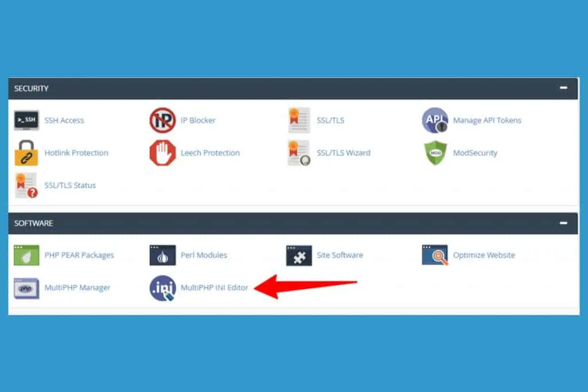The width and height of the screenshot is (588, 392).
Task: Open the SSL/TLS Wizard link
Action: [x=343, y=153]
